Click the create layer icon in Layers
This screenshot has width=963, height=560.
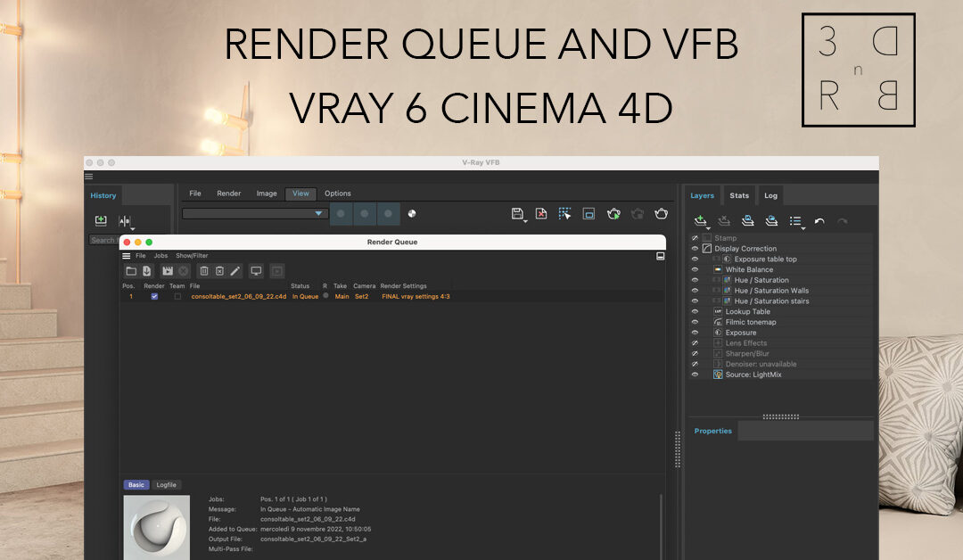(700, 221)
